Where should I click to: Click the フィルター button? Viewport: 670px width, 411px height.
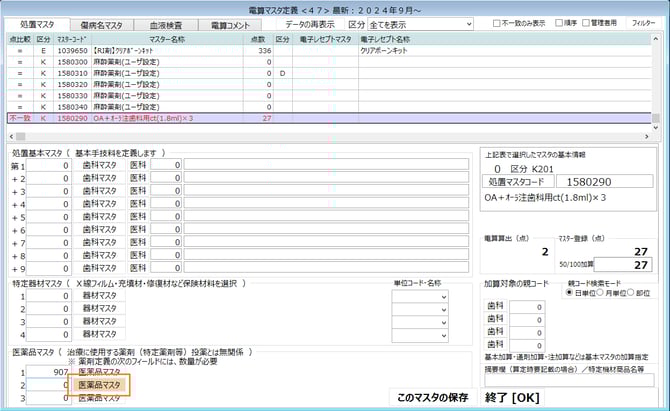pos(645,23)
